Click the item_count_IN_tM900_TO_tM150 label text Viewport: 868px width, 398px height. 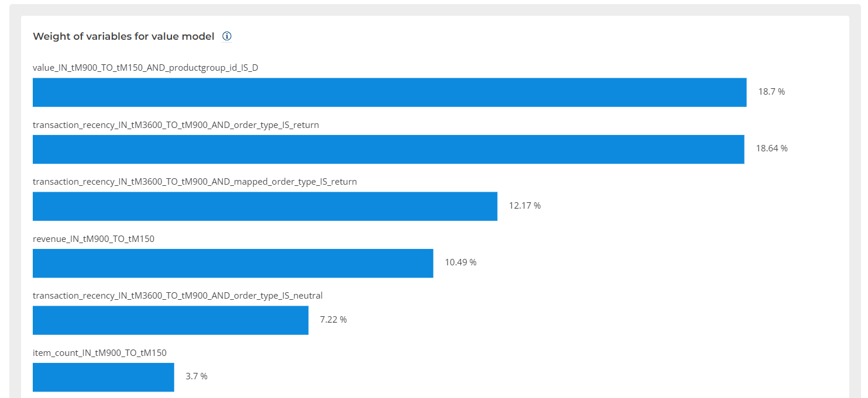point(99,352)
